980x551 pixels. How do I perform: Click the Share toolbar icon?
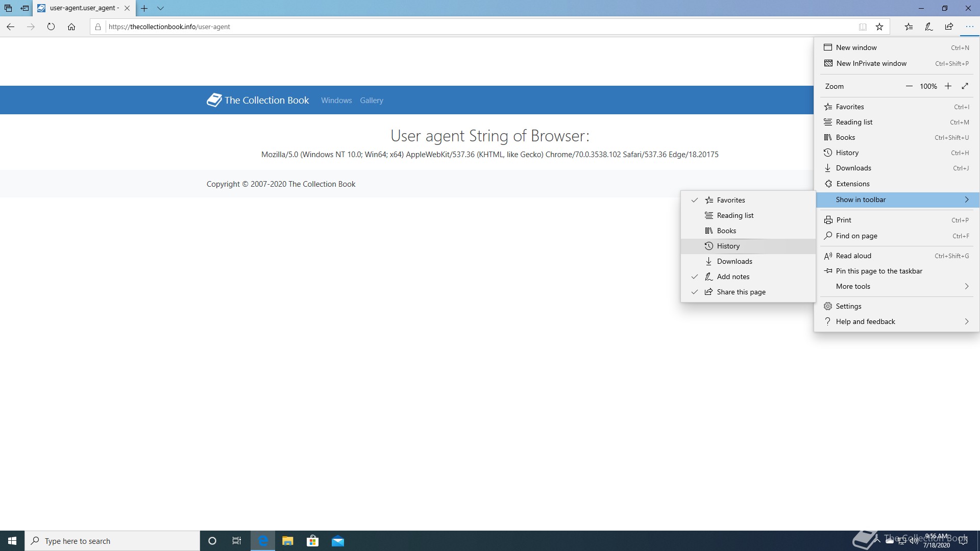point(949,27)
